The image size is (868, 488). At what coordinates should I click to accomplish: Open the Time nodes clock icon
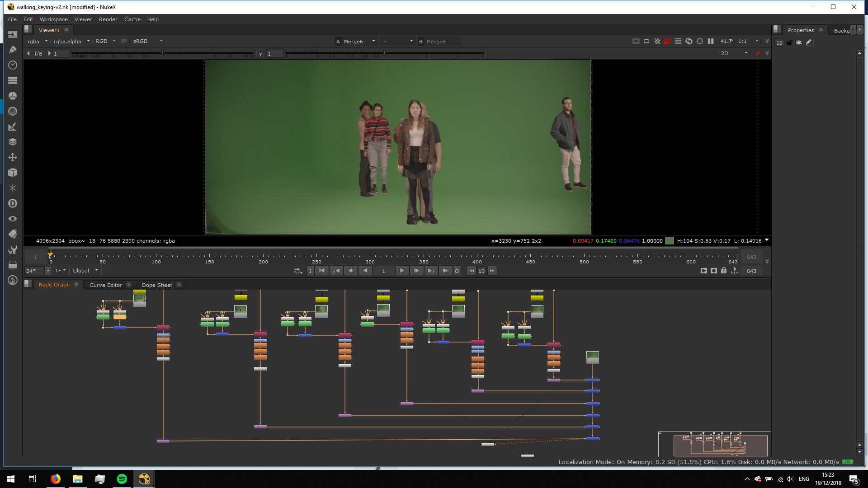[13, 65]
